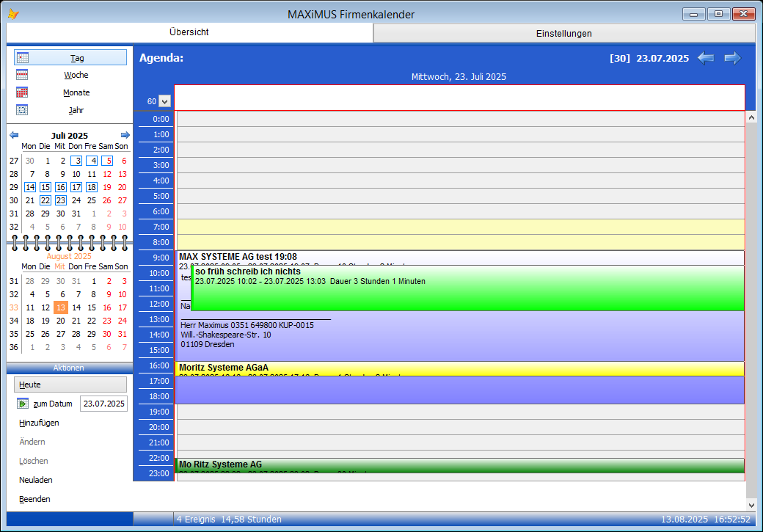Viewport: 763px width, 532px height.
Task: Click previous month arrow in mini calendar
Action: [14, 135]
